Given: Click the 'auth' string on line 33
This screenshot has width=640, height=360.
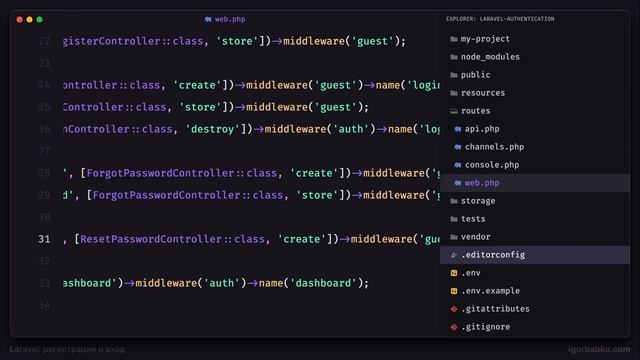Looking at the screenshot, I should tap(222, 283).
